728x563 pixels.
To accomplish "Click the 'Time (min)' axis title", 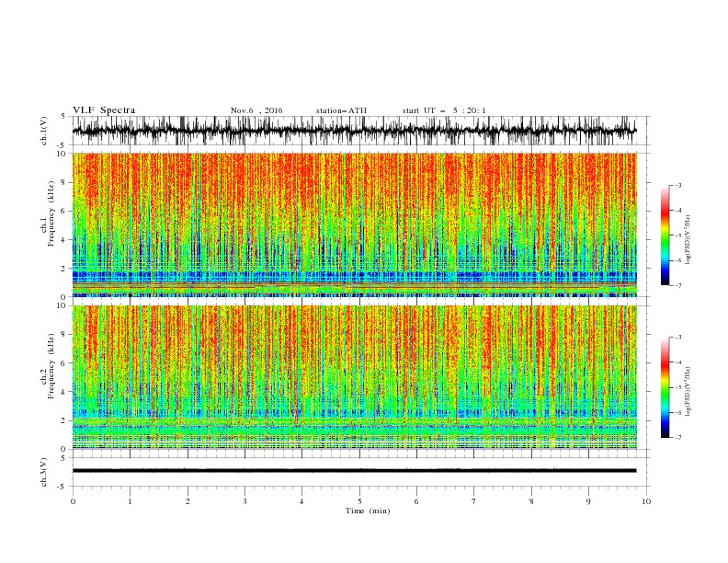I will [368, 511].
